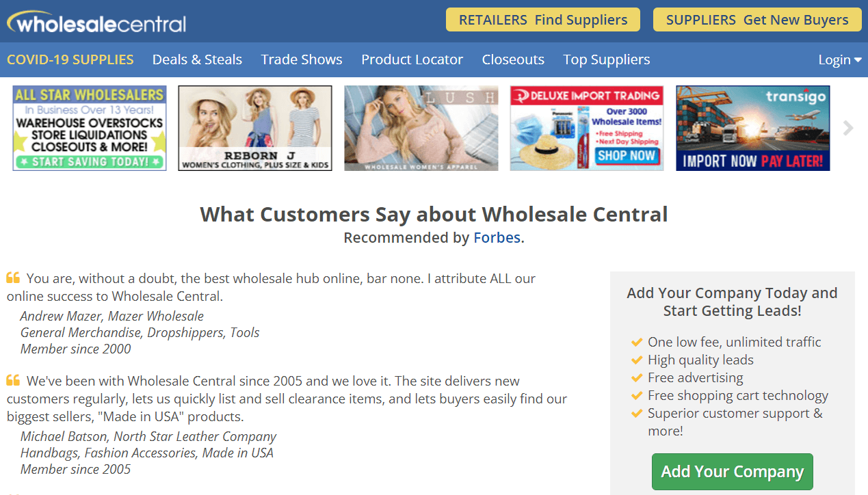
Task: Click the Shop Now label in Deluxe ad
Action: 627,155
